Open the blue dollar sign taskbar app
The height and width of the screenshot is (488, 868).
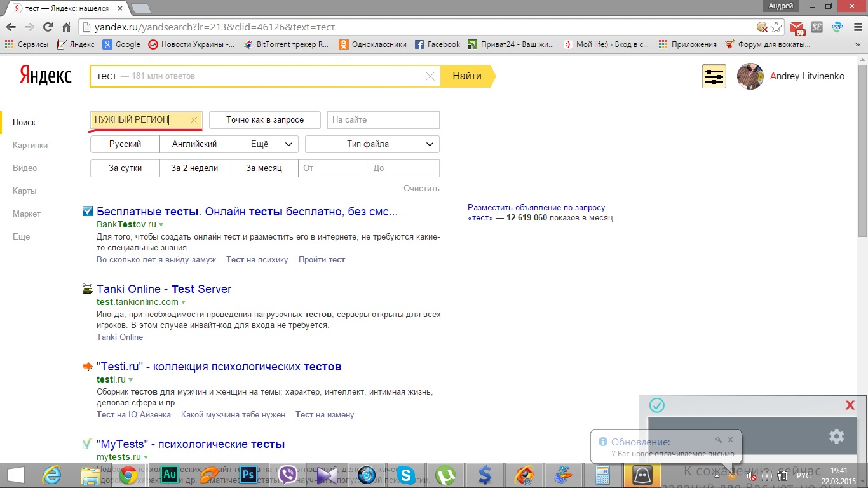tap(485, 474)
